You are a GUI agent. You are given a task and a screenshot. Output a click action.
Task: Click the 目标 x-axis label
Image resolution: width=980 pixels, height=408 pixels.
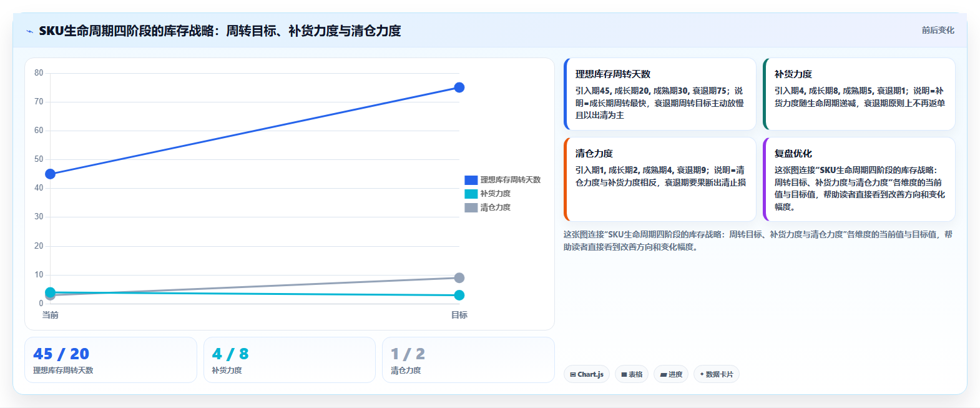pyautogui.click(x=459, y=315)
